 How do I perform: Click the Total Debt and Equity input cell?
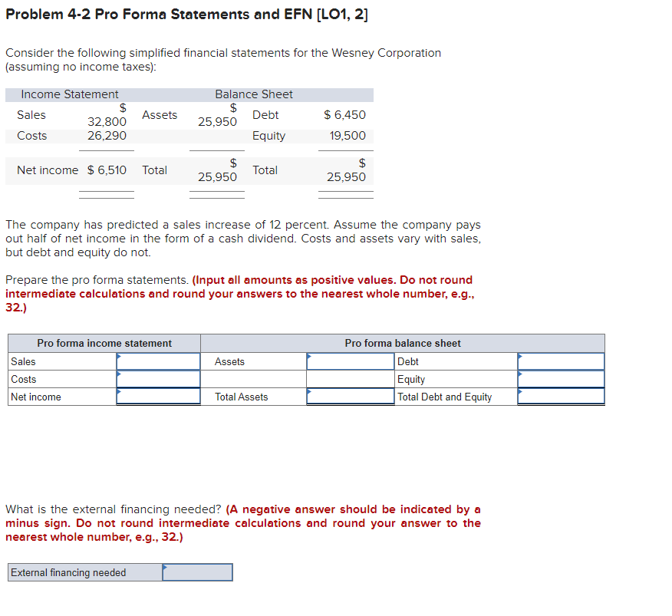click(x=560, y=397)
